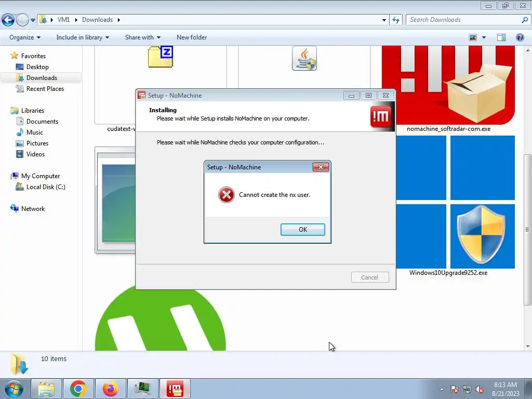
Task: Select the green uTorrent icon file
Action: point(161,318)
